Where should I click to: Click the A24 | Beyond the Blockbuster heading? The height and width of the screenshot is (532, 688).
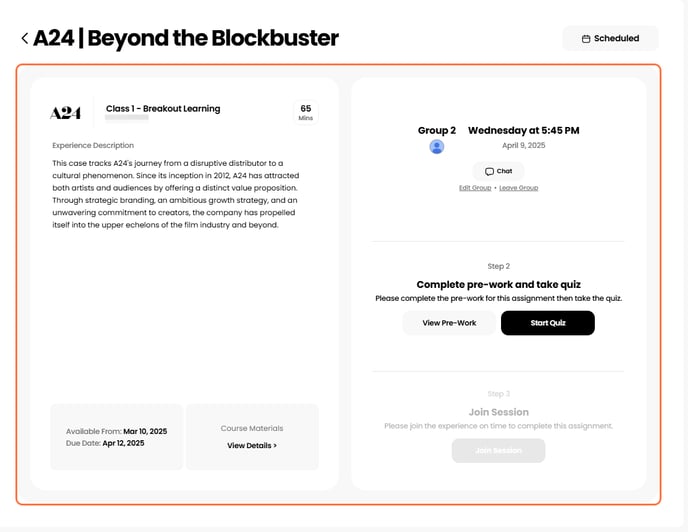186,39
